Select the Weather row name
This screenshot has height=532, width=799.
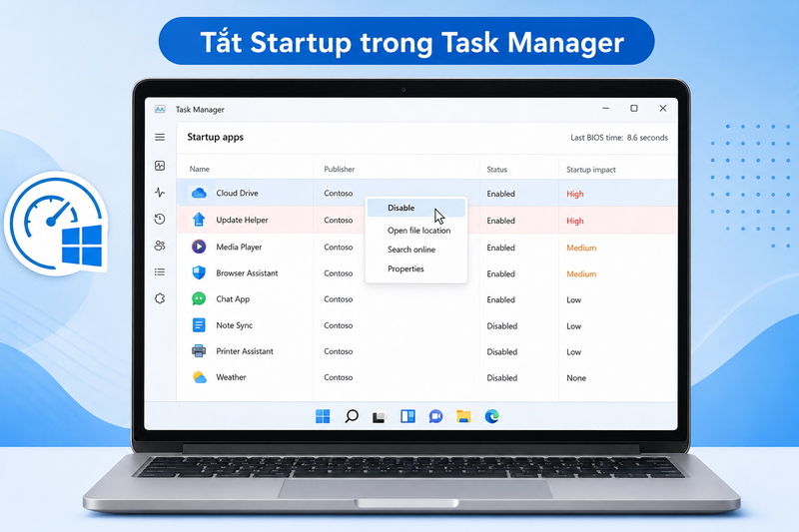[231, 377]
